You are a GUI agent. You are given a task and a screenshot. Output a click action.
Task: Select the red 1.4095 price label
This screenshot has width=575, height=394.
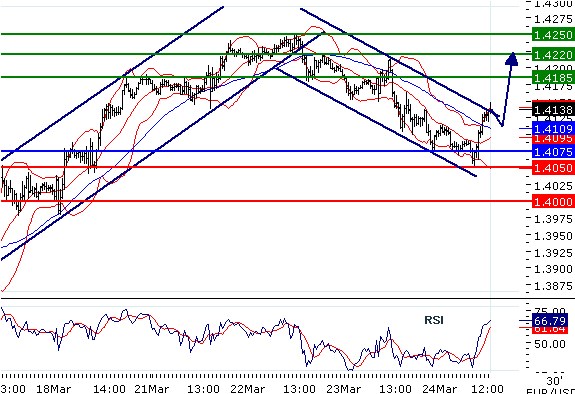553,139
